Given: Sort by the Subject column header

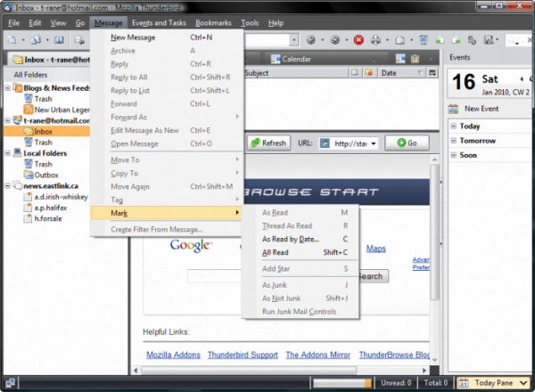Looking at the screenshot, I should [296, 72].
